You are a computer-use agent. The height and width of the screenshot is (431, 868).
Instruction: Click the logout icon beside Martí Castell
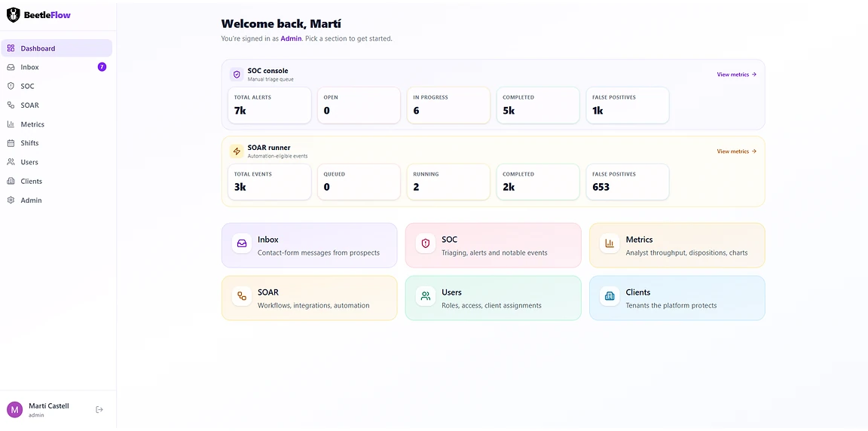click(99, 409)
